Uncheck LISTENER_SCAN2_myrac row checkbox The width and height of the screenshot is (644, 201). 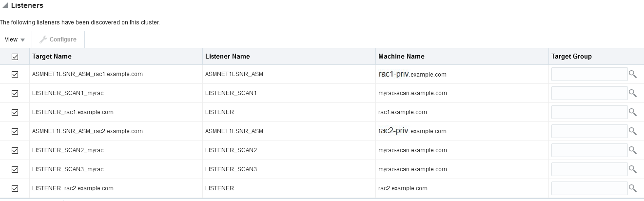(x=15, y=150)
